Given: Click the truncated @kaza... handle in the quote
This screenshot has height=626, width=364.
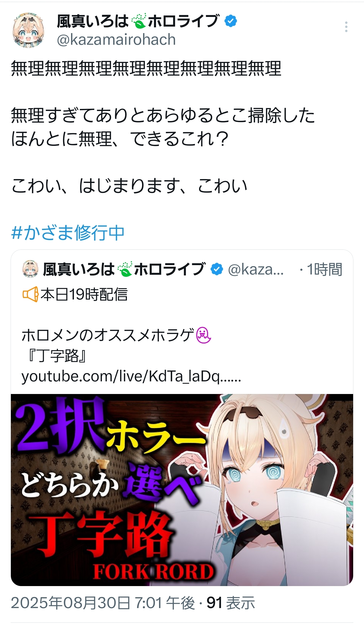Looking at the screenshot, I should coord(256,269).
